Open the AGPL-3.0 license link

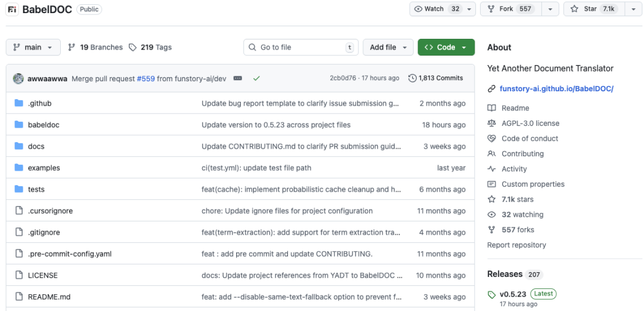(530, 123)
